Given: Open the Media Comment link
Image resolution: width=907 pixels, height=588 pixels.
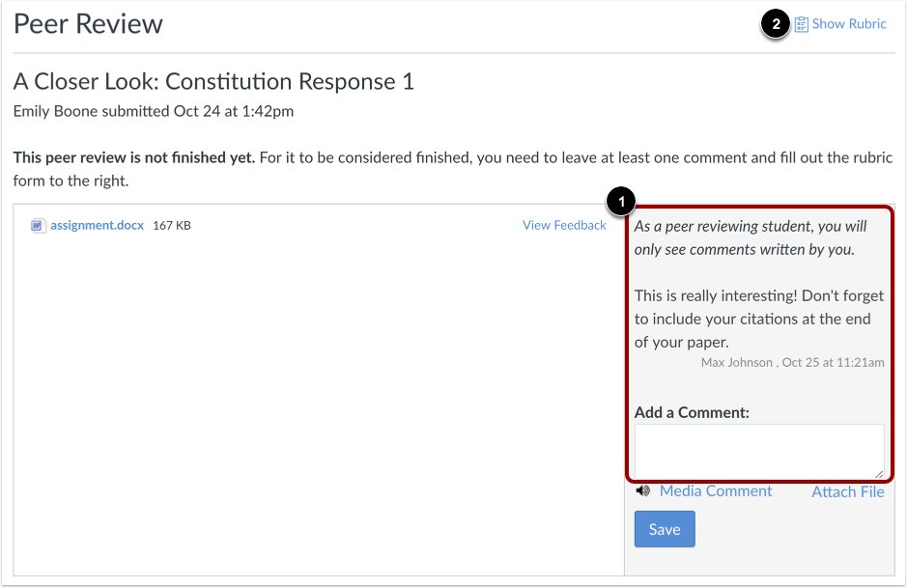Looking at the screenshot, I should [x=716, y=490].
